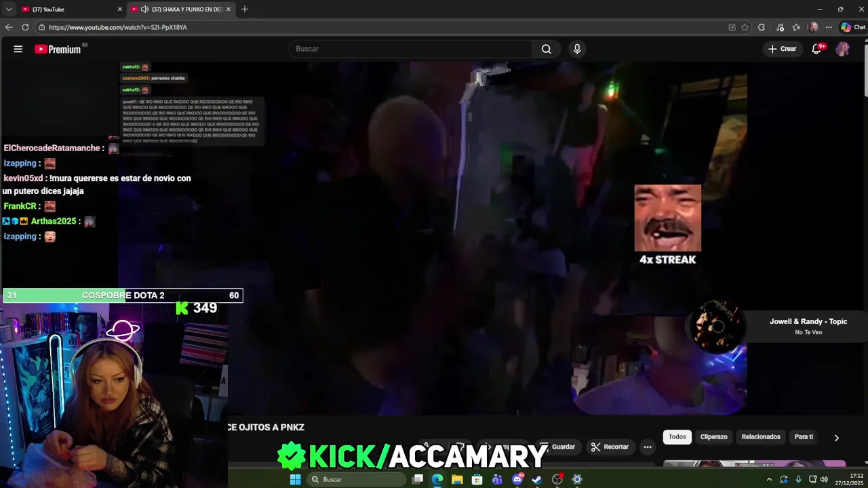Open the volume tray icon
Image resolution: width=868 pixels, height=488 pixels.
824,479
